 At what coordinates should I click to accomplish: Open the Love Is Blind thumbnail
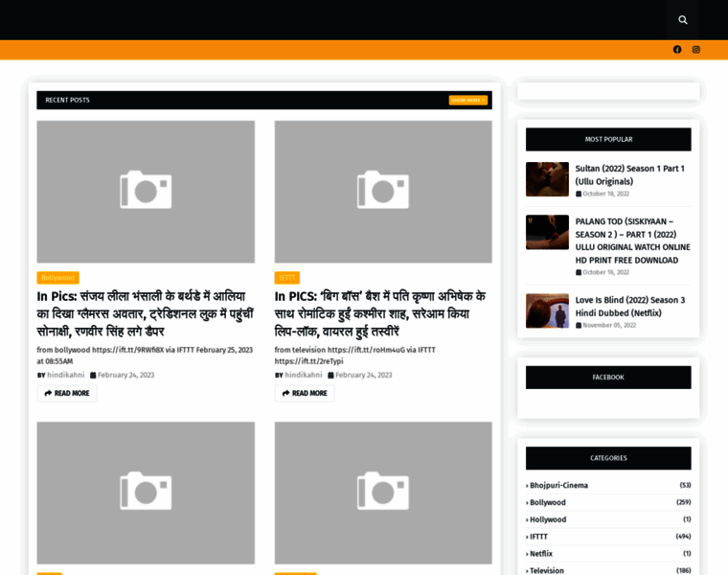(547, 310)
